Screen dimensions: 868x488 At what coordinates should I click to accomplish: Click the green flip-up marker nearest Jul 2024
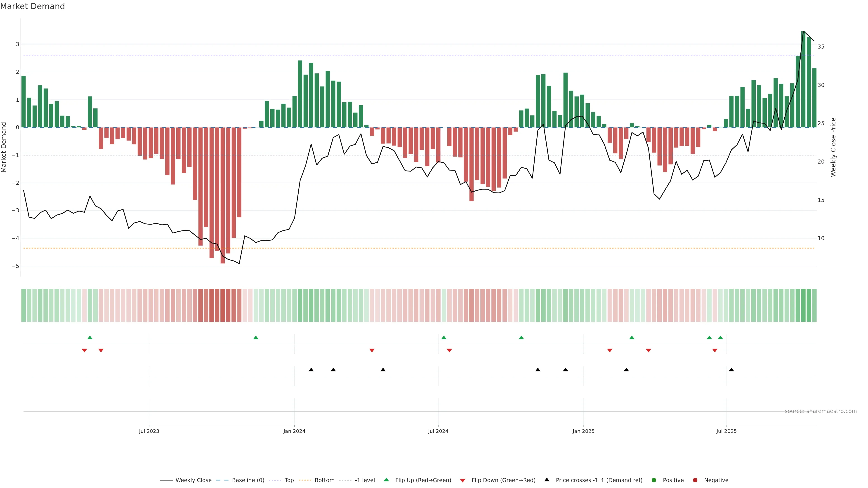pos(444,338)
